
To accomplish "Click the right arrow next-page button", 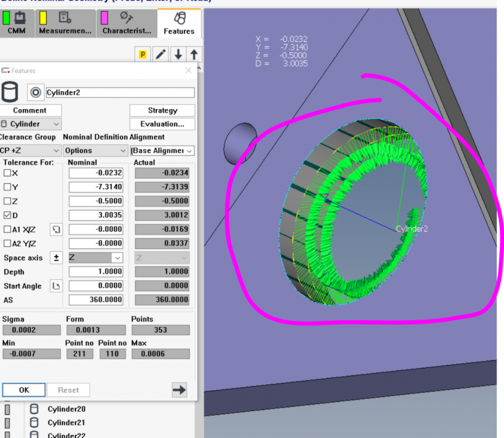I will tap(179, 390).
